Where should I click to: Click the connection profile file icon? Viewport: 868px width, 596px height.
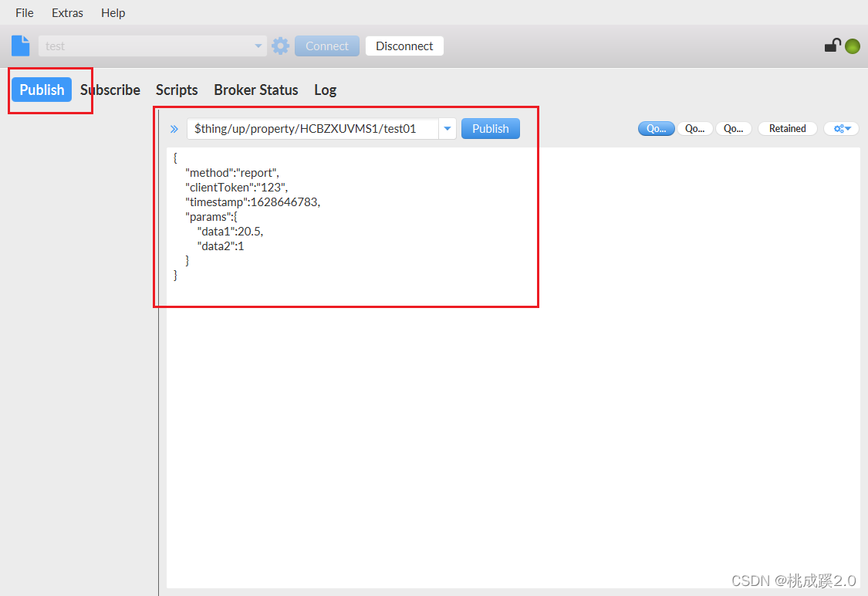pos(20,46)
